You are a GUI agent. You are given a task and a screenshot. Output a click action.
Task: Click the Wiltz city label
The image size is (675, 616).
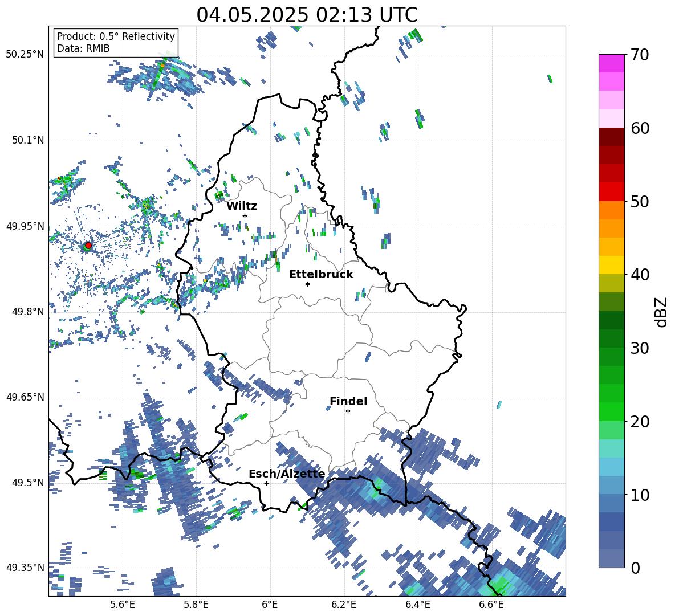[x=242, y=206]
